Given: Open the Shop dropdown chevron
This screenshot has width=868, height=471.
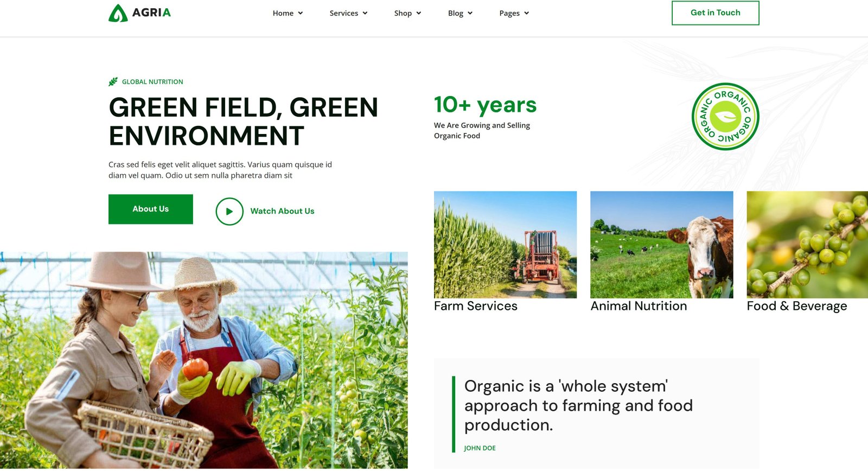Looking at the screenshot, I should coord(419,14).
